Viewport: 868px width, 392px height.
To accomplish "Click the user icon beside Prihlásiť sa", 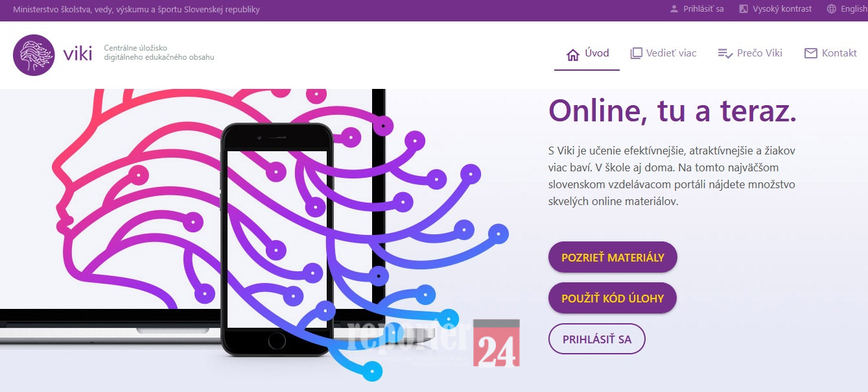I will [x=674, y=9].
